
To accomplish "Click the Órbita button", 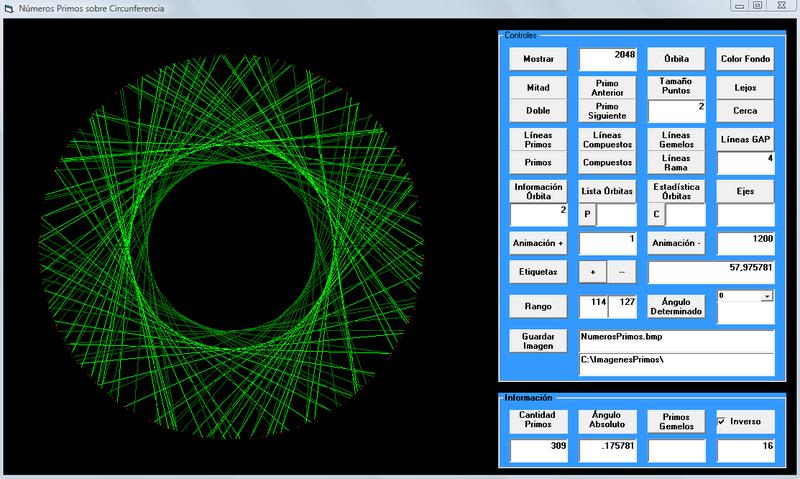I will click(x=676, y=59).
